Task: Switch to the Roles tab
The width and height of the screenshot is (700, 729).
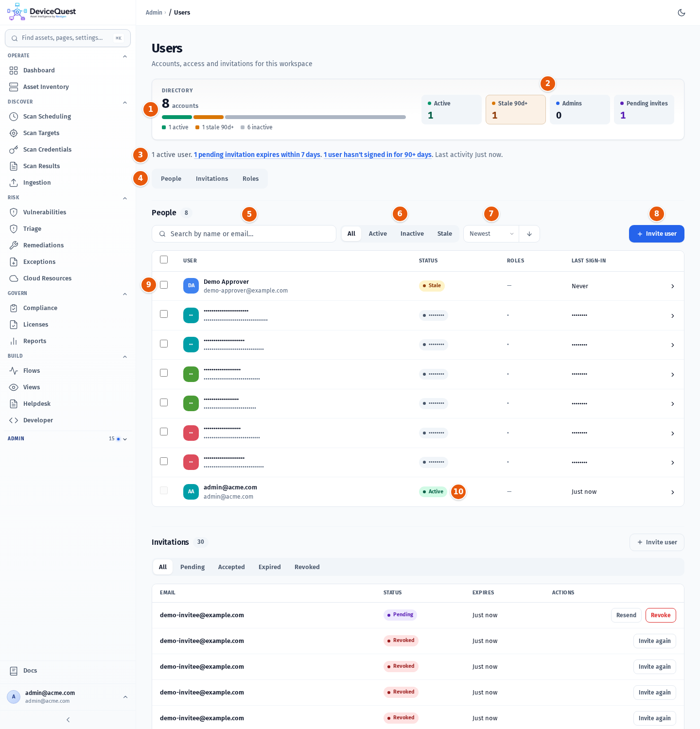Action: click(x=250, y=179)
